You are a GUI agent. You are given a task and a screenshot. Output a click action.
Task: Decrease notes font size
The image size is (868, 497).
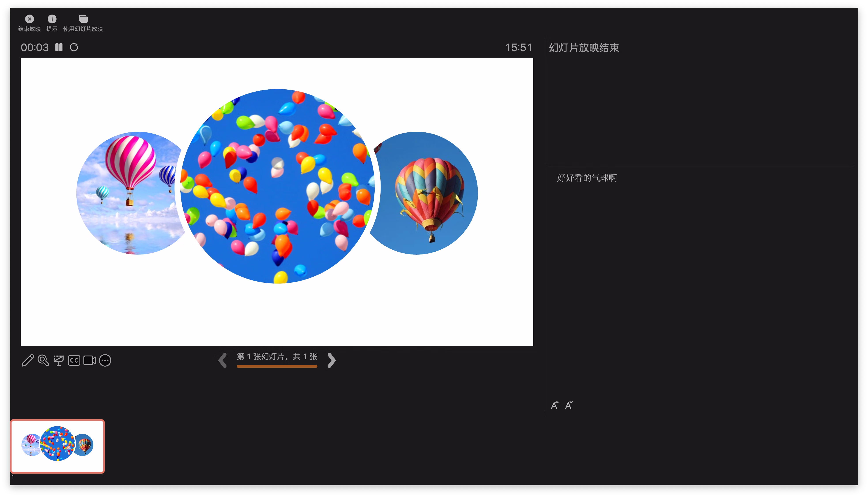(569, 405)
